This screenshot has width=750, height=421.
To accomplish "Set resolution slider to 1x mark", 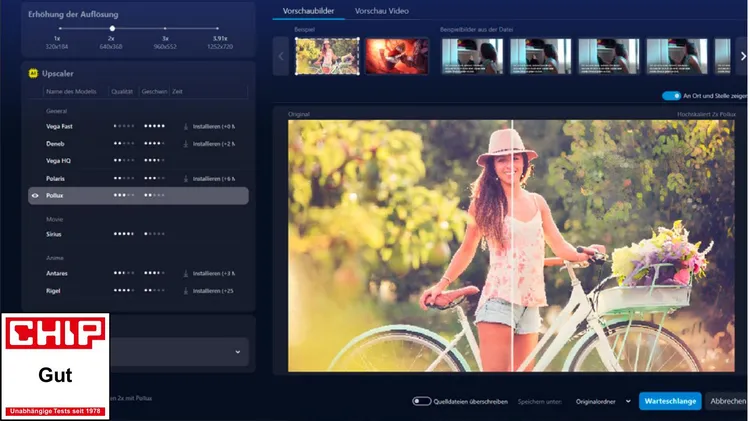I will pos(60,29).
